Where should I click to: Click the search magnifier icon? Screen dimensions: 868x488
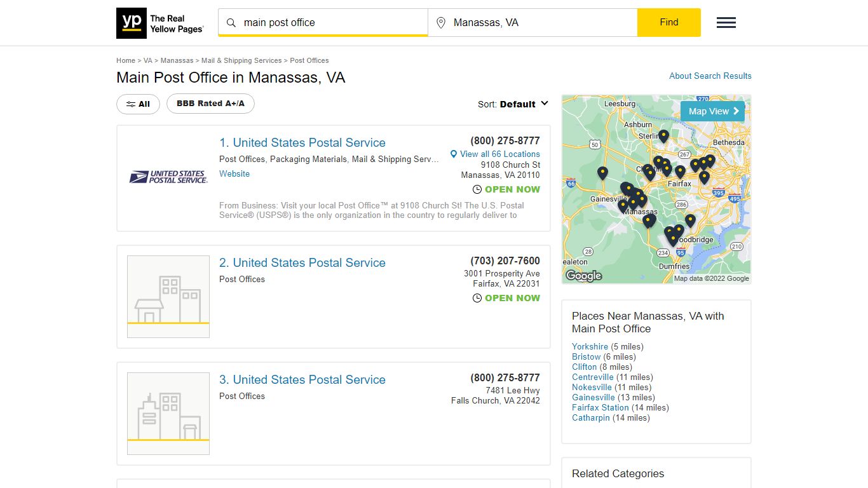coord(231,23)
